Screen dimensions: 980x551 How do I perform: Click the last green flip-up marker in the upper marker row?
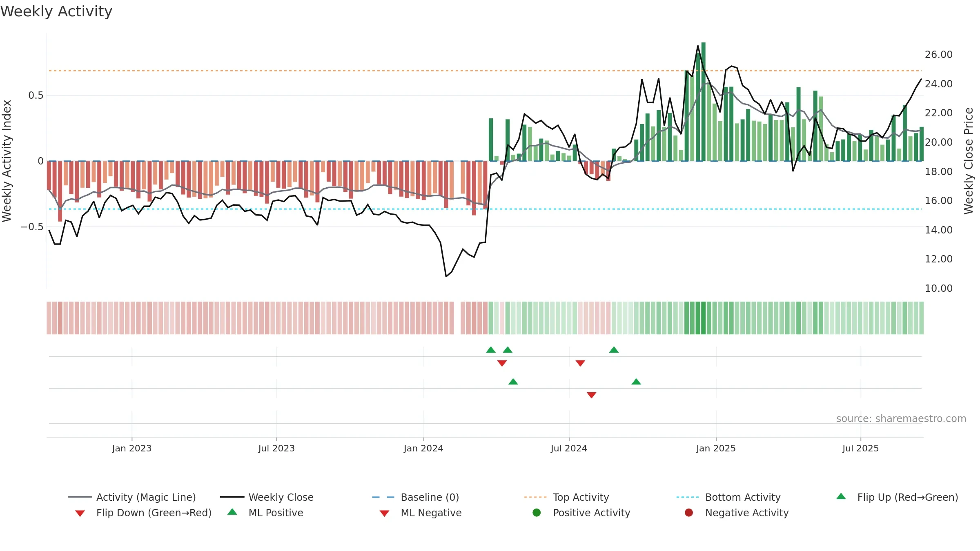click(x=614, y=350)
